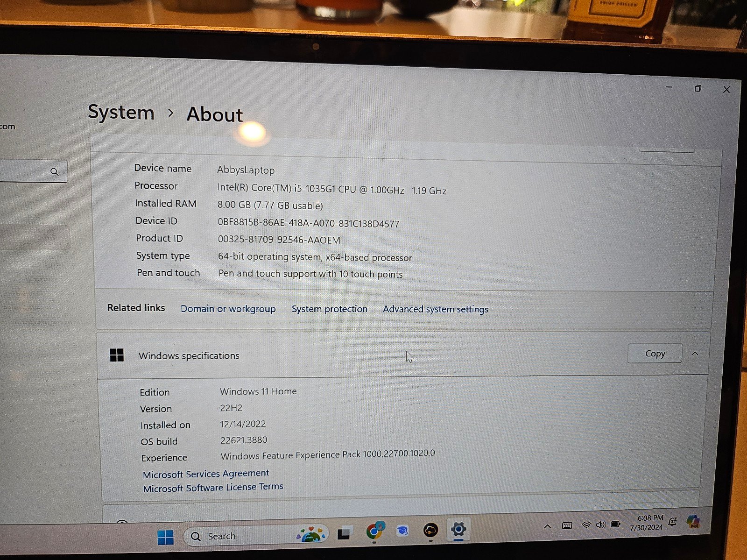Restore down the Settings window
The image size is (747, 560).
[x=698, y=88]
